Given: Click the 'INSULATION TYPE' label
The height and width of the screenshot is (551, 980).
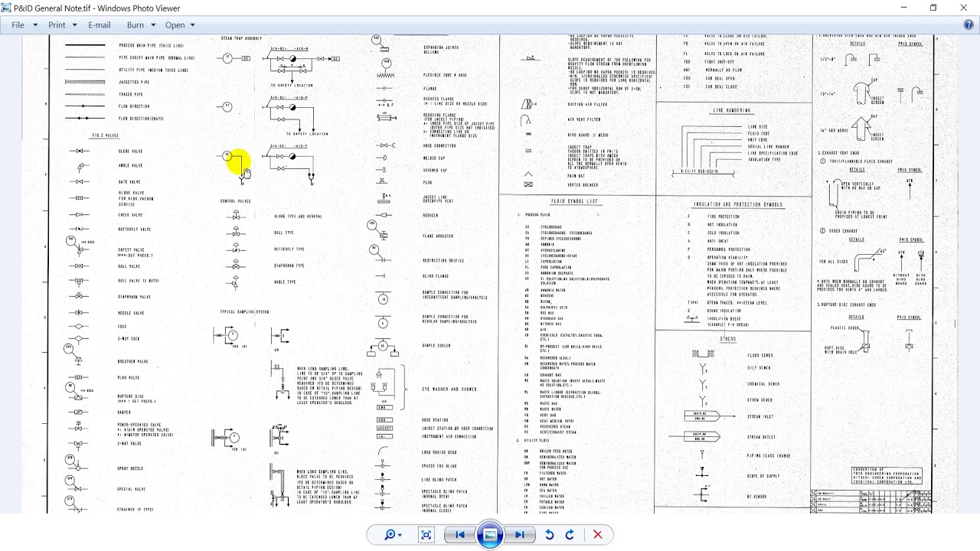Looking at the screenshot, I should pos(765,160).
